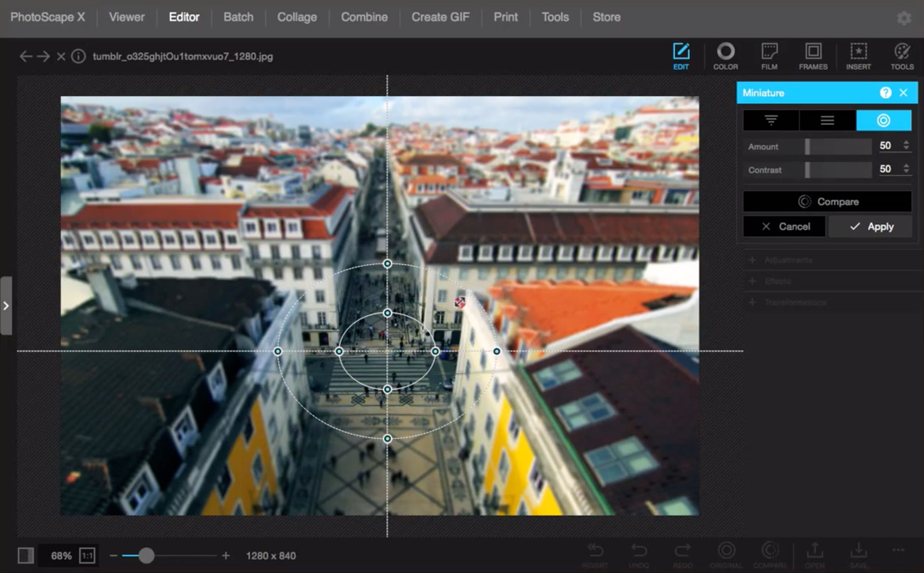
Task: Close the current image file
Action: pos(61,56)
